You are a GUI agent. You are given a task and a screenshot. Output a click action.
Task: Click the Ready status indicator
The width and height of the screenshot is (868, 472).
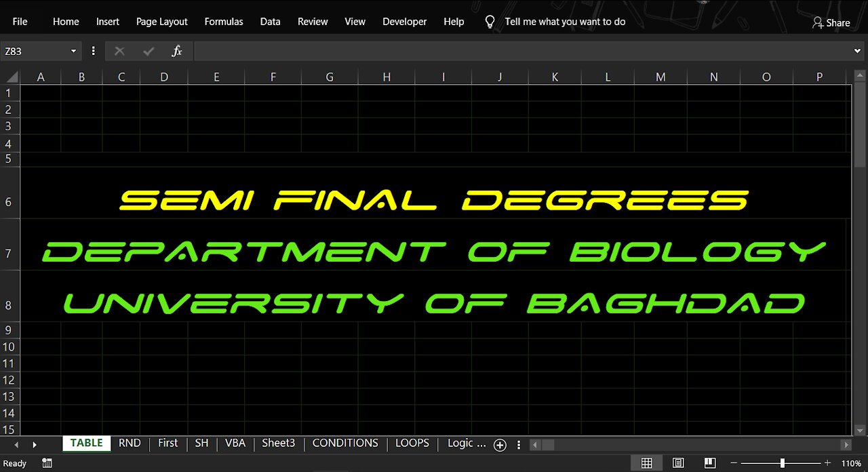(x=15, y=464)
